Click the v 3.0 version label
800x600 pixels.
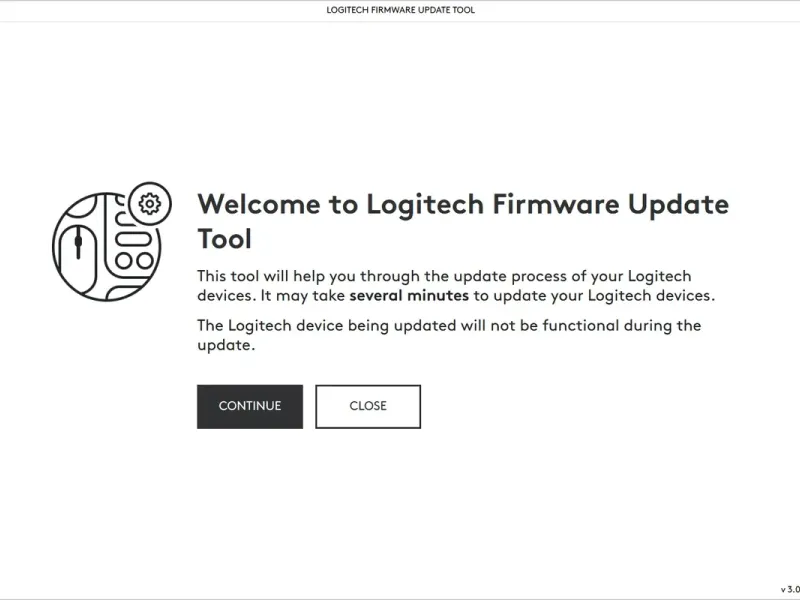click(790, 589)
